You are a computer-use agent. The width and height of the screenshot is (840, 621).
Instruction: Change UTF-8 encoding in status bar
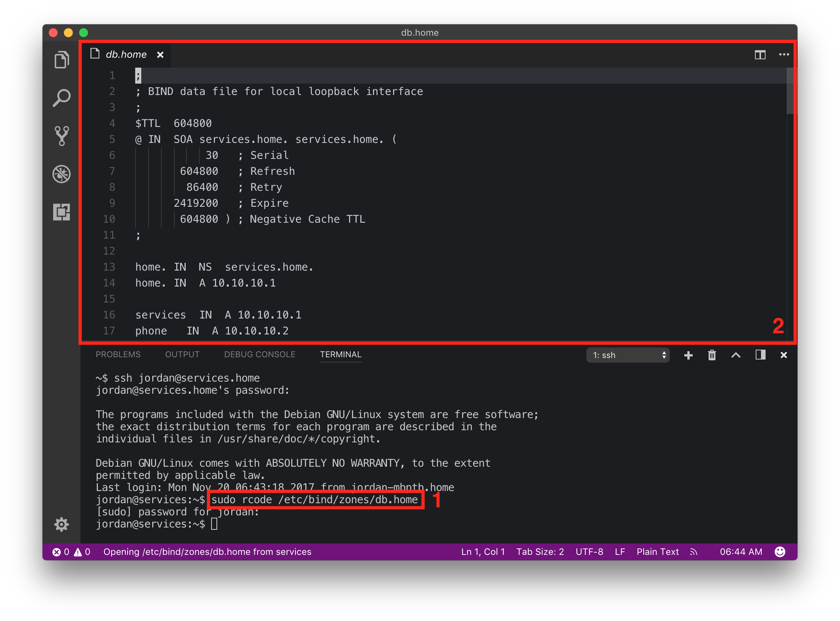(589, 552)
